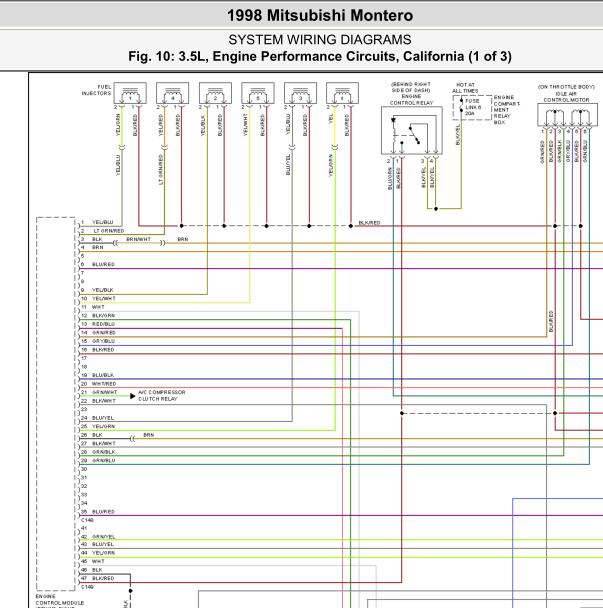Image resolution: width=603 pixels, height=608 pixels.
Task: Click the fuel injector symbol numbered 4
Action: pos(173,93)
